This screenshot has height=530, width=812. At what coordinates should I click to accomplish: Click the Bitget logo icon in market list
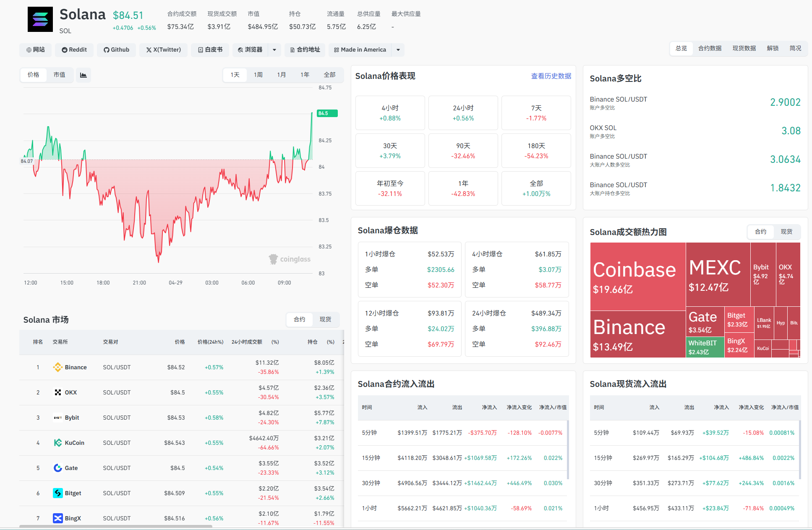coord(57,493)
